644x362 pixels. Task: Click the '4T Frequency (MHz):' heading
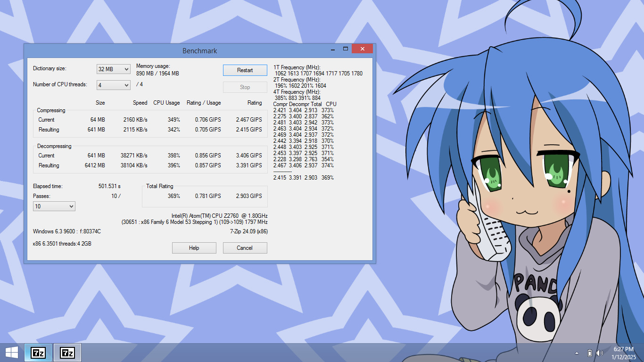(x=297, y=92)
